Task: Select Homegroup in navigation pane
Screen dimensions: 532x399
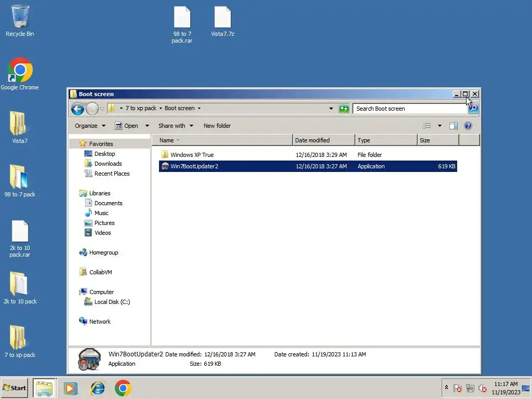Action: 98,252
